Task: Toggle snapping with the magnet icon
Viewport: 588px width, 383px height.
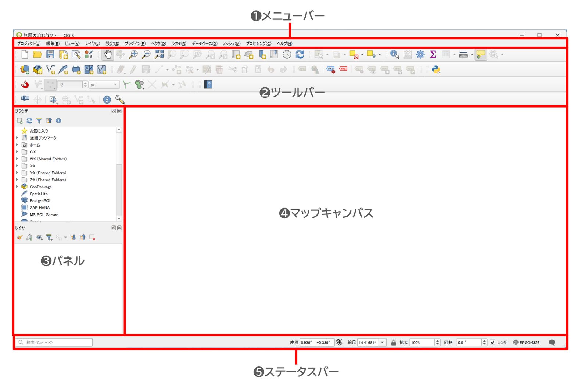Action: pyautogui.click(x=25, y=85)
